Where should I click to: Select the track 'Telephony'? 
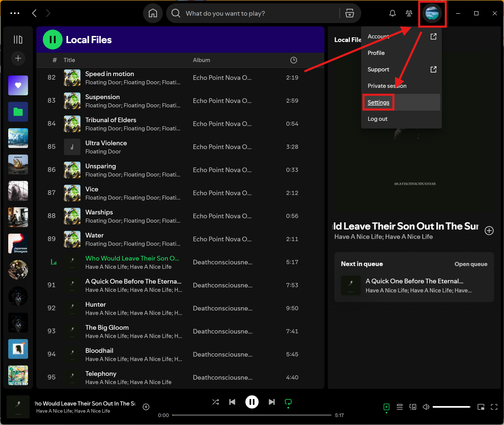pos(180,378)
